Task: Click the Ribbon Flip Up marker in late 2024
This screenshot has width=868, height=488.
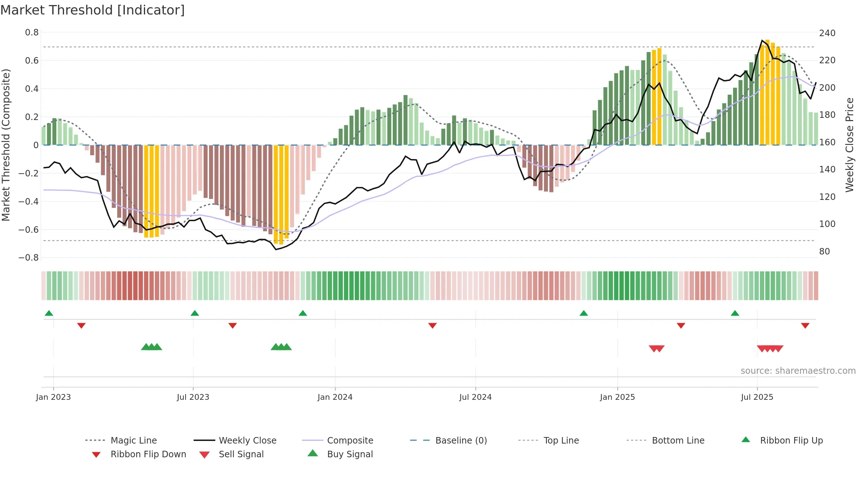Action: 584,313
